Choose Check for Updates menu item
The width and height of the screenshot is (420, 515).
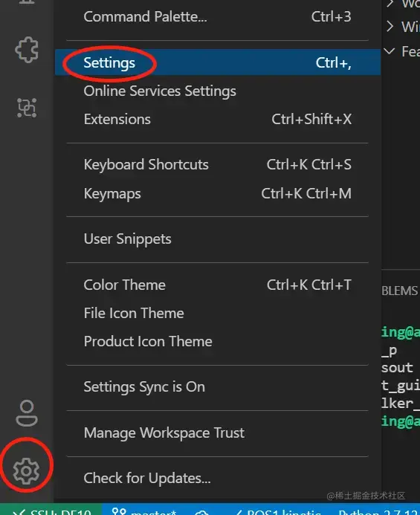218,478
